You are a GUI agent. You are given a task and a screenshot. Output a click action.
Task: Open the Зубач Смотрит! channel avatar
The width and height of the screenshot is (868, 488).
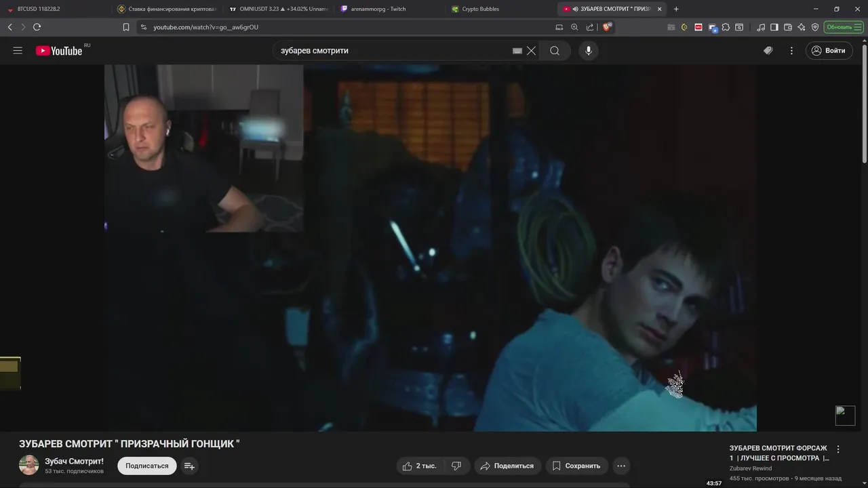(28, 465)
